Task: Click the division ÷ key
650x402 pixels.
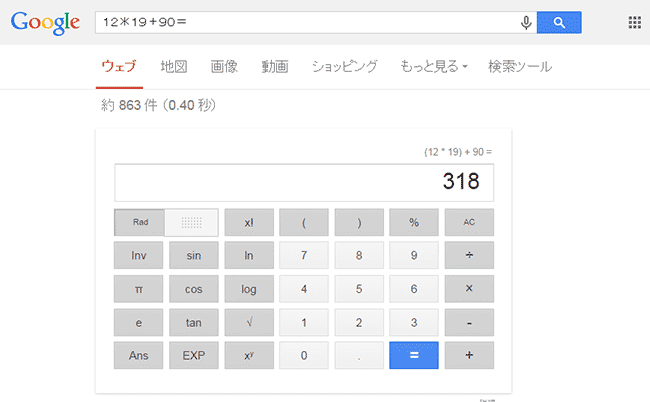Action: 469,255
